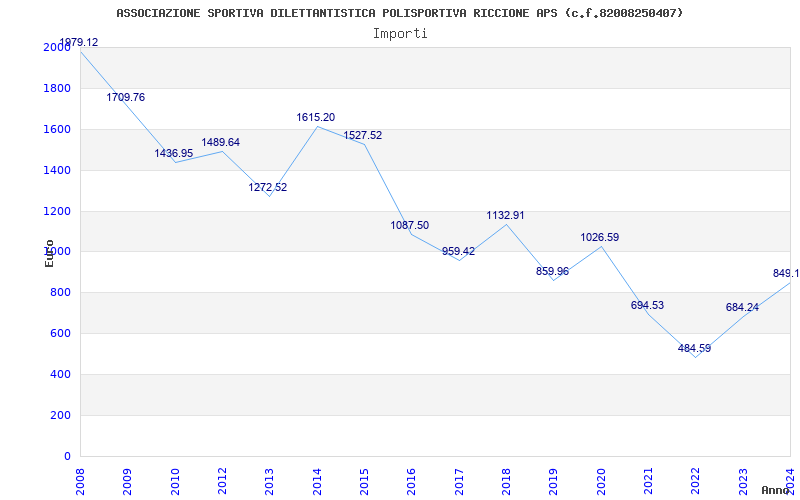Select year 2012 on the x-axis

click(x=222, y=481)
